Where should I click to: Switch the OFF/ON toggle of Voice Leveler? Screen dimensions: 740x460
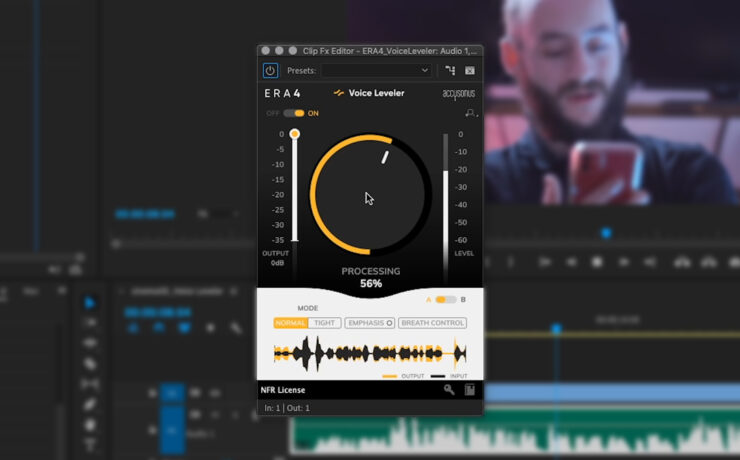coord(294,113)
